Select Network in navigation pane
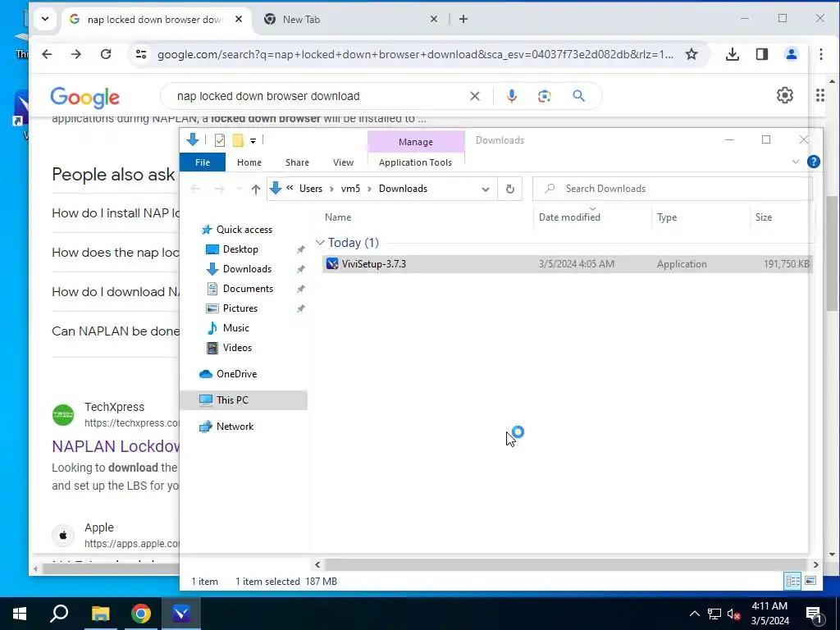This screenshot has height=630, width=840. pos(235,427)
